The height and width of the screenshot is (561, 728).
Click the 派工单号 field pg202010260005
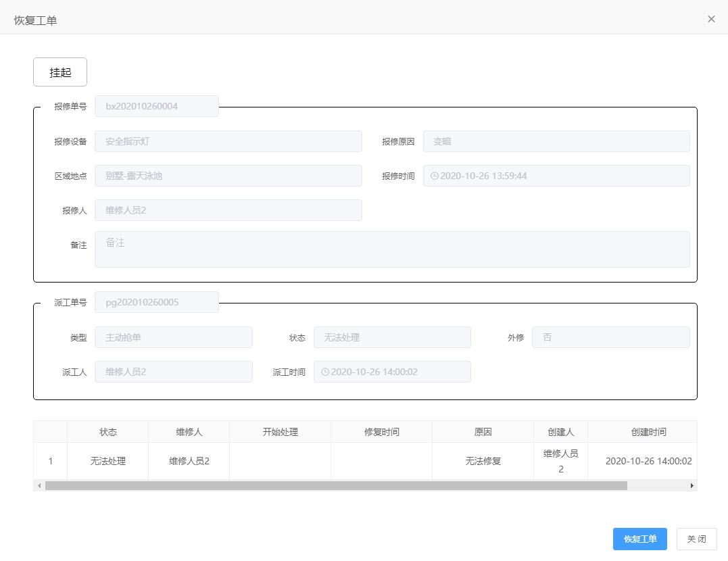click(x=156, y=302)
